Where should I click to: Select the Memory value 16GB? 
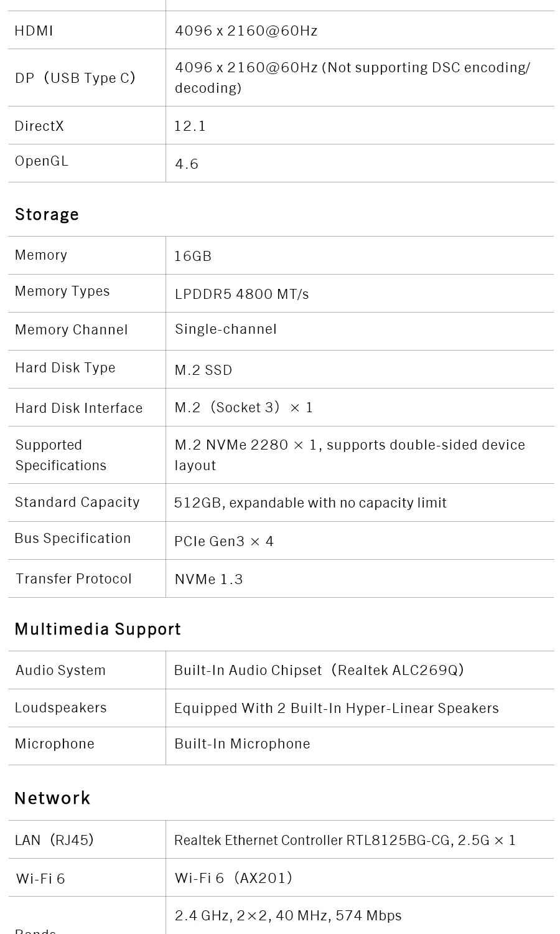click(193, 256)
